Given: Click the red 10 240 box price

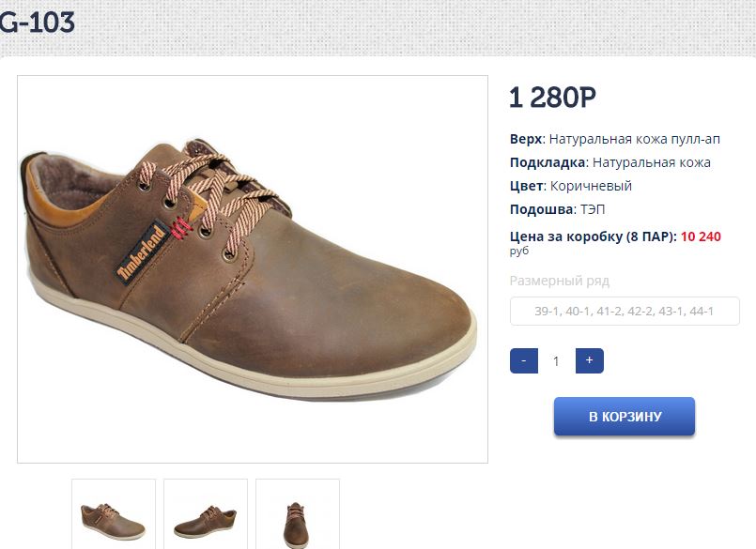Looking at the screenshot, I should click(701, 236).
